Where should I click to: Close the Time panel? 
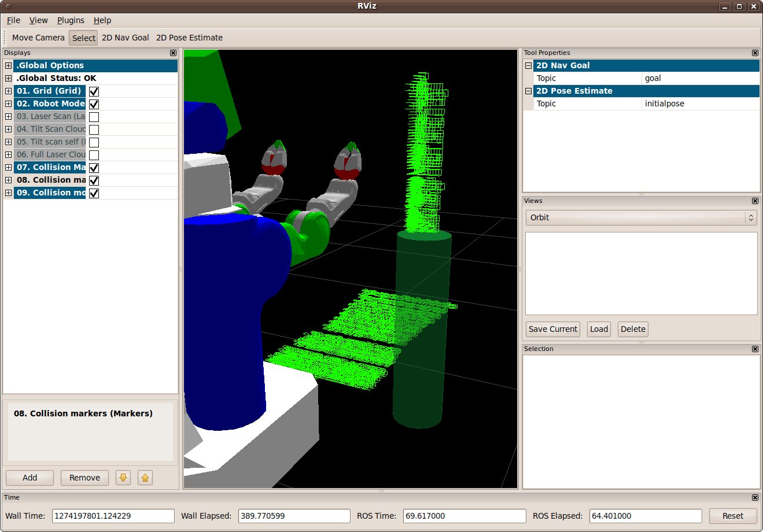[755, 498]
